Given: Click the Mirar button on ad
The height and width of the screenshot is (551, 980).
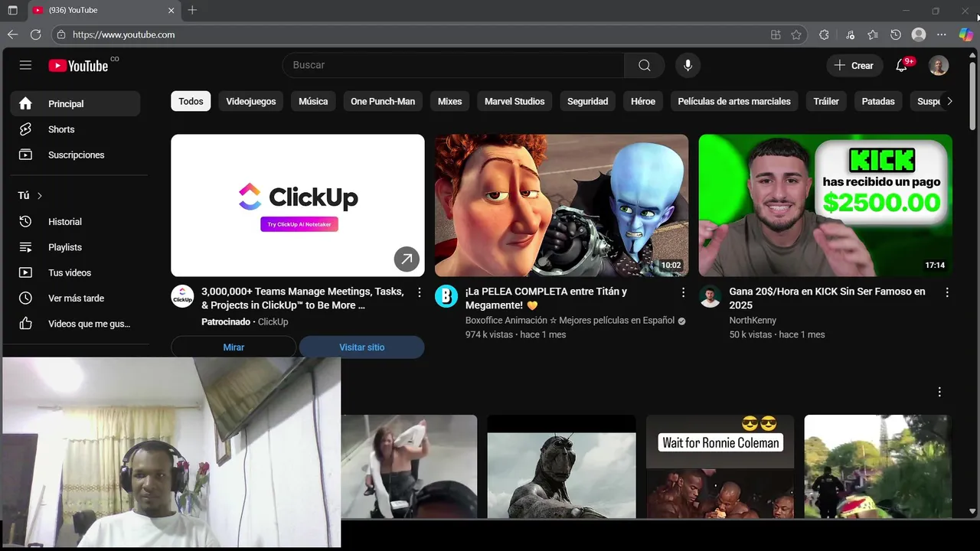Looking at the screenshot, I should (234, 347).
